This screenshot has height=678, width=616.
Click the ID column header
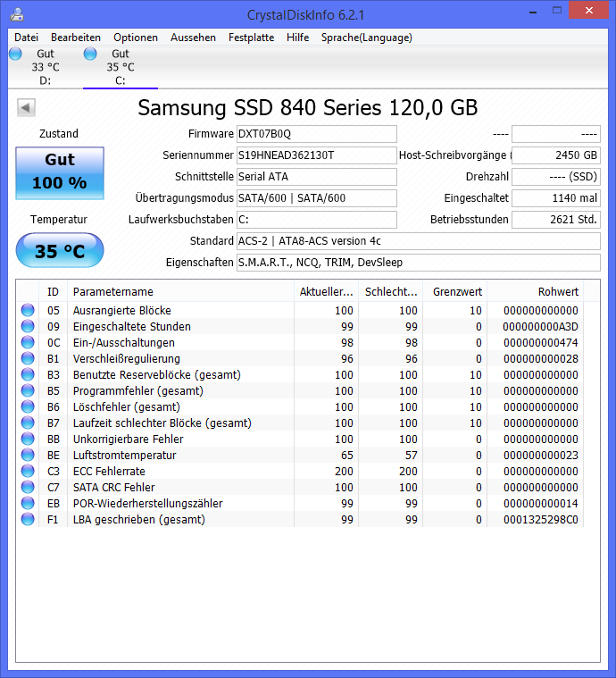54,292
